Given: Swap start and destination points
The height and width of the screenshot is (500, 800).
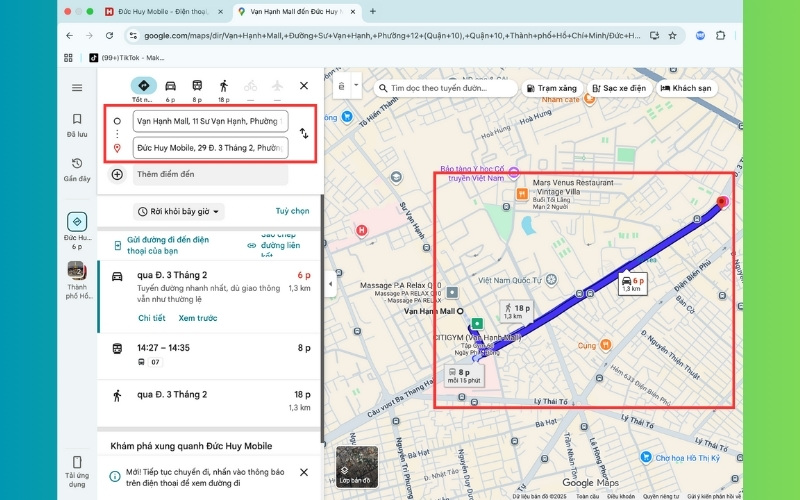Looking at the screenshot, I should 304,134.
